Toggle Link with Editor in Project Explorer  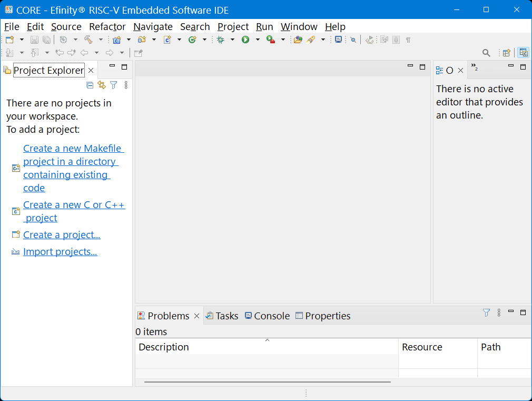[x=102, y=85]
